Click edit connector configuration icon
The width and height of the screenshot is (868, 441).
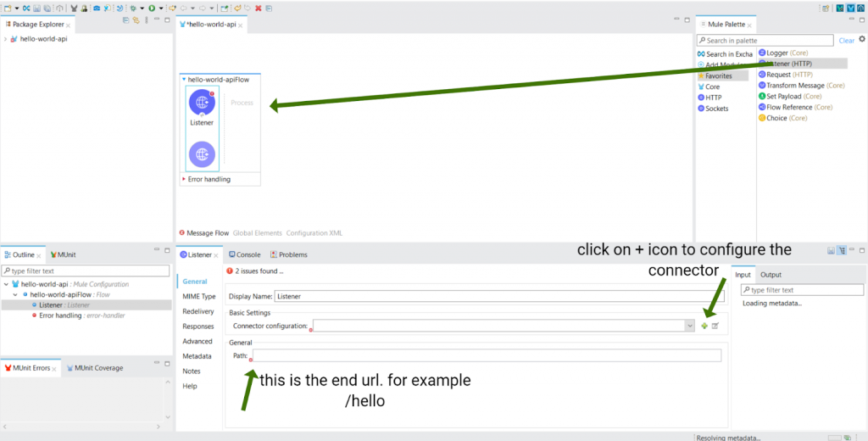(x=715, y=326)
